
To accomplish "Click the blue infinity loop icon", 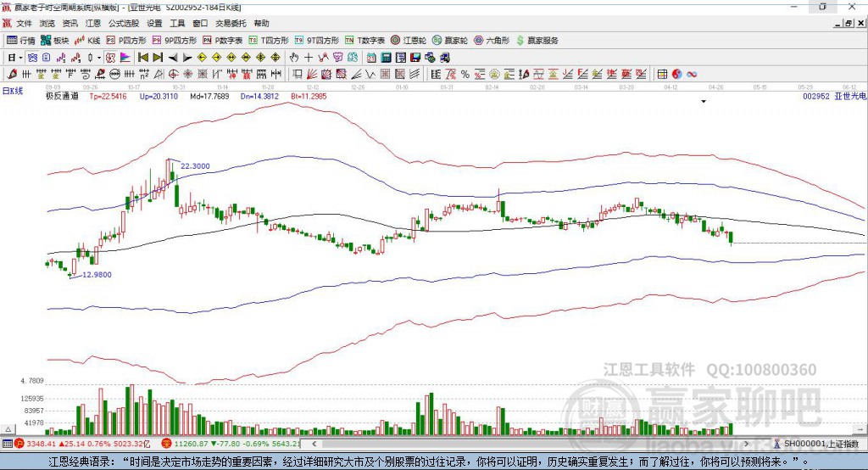I will [x=692, y=75].
